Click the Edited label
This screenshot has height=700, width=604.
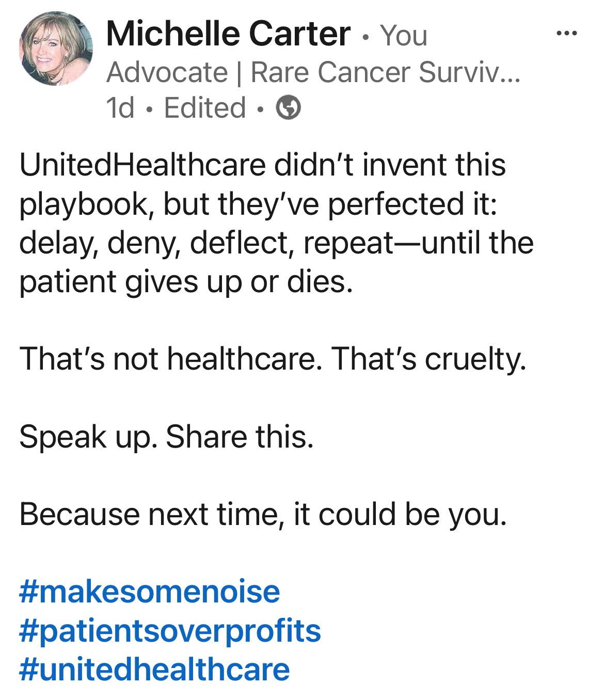click(204, 108)
